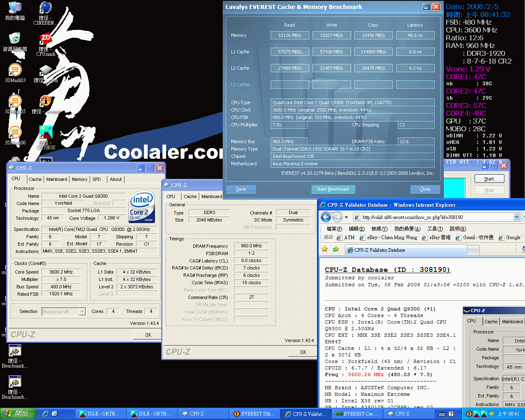The image size is (525, 420).
Task: Click OK in the left CPU-Z window
Action: pos(148,335)
